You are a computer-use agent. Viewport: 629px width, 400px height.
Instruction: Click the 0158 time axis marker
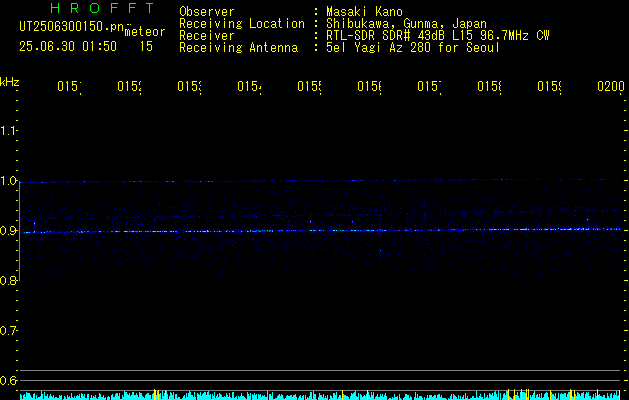click(489, 86)
